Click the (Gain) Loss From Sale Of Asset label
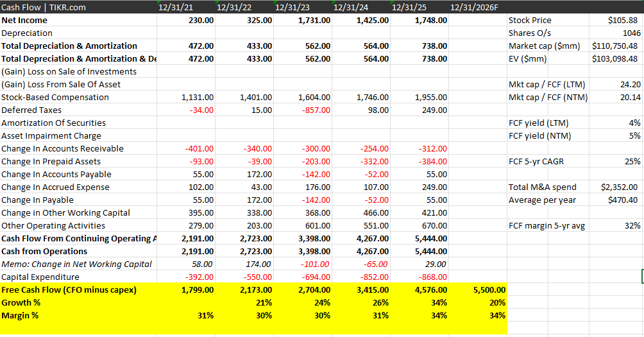644x337 pixels. (x=61, y=84)
